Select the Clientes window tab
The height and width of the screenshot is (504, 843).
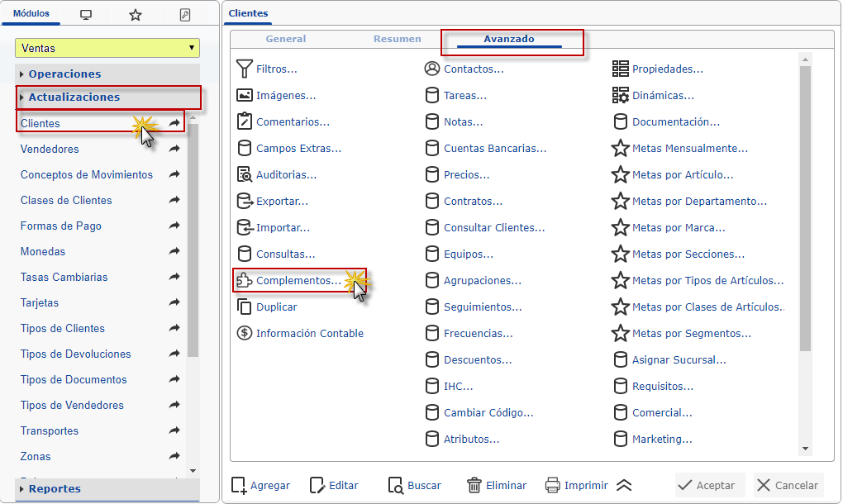click(x=248, y=13)
